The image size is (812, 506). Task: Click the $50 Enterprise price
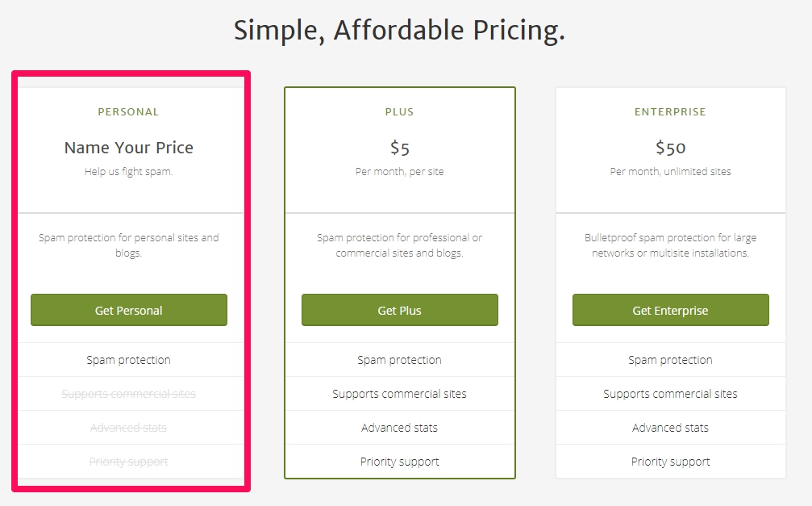click(x=671, y=148)
